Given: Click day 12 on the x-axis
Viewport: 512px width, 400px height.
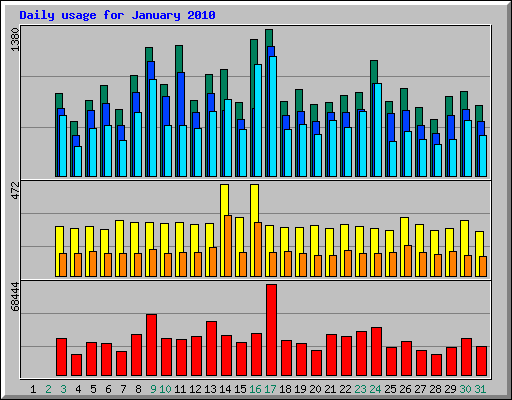Looking at the screenshot, I should pos(195,389).
